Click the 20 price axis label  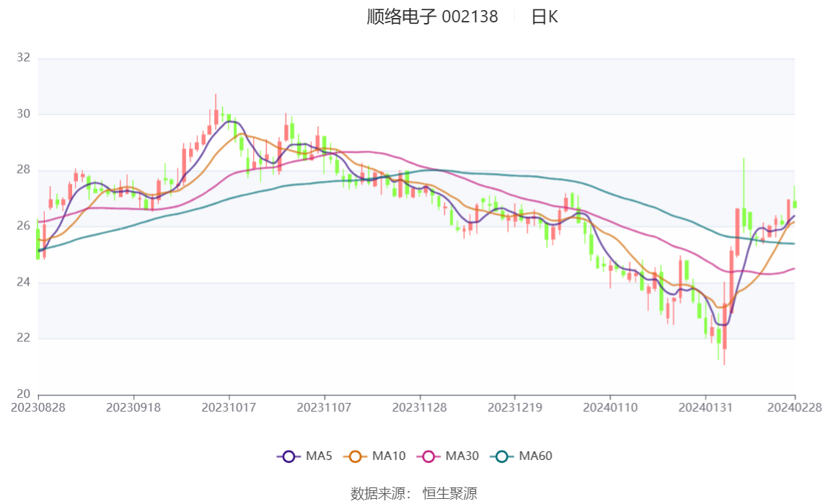pos(23,394)
